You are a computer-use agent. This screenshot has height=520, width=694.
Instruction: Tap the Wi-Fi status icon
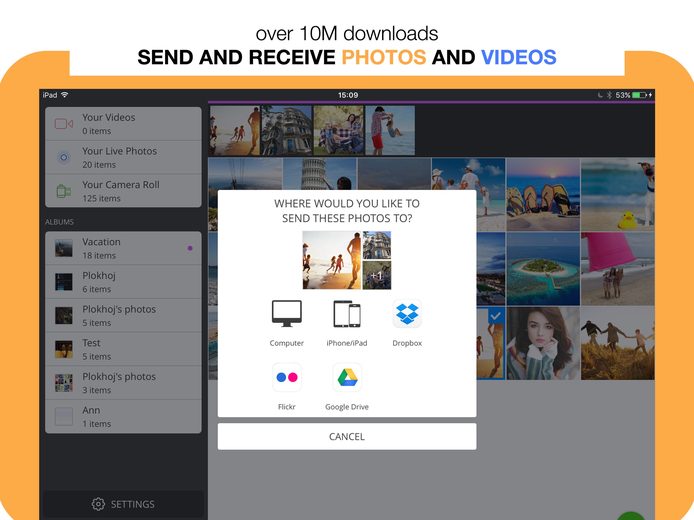65,95
